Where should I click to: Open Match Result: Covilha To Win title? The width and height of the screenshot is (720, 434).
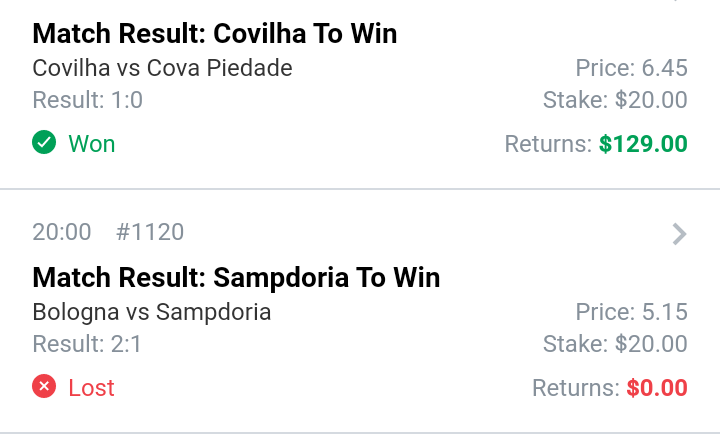click(x=214, y=34)
